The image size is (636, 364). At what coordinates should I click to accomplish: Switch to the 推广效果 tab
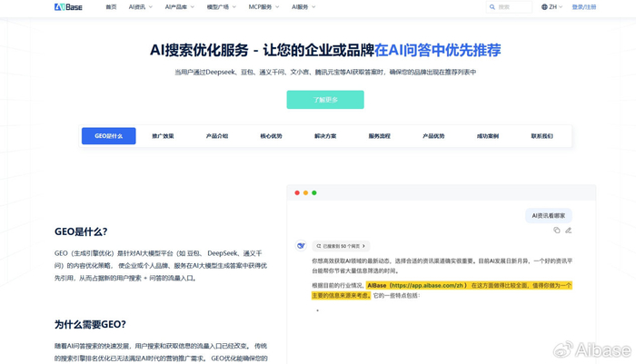pyautogui.click(x=163, y=136)
